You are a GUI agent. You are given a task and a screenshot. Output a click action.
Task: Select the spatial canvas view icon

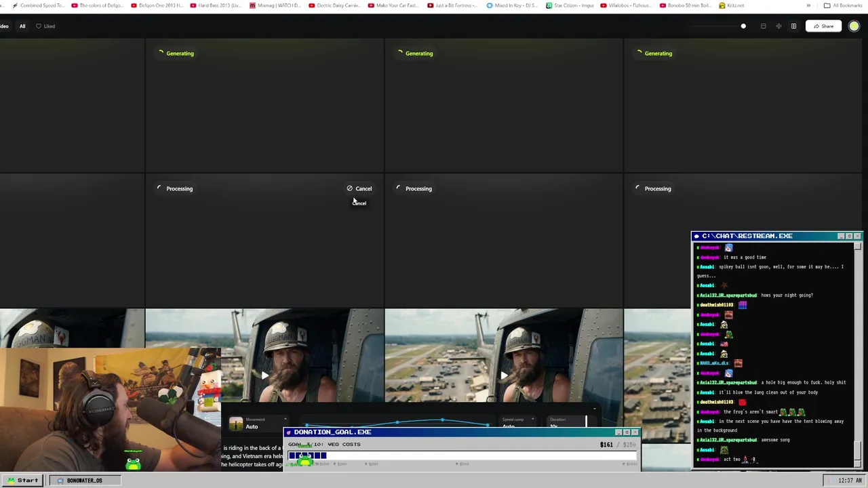click(x=778, y=26)
